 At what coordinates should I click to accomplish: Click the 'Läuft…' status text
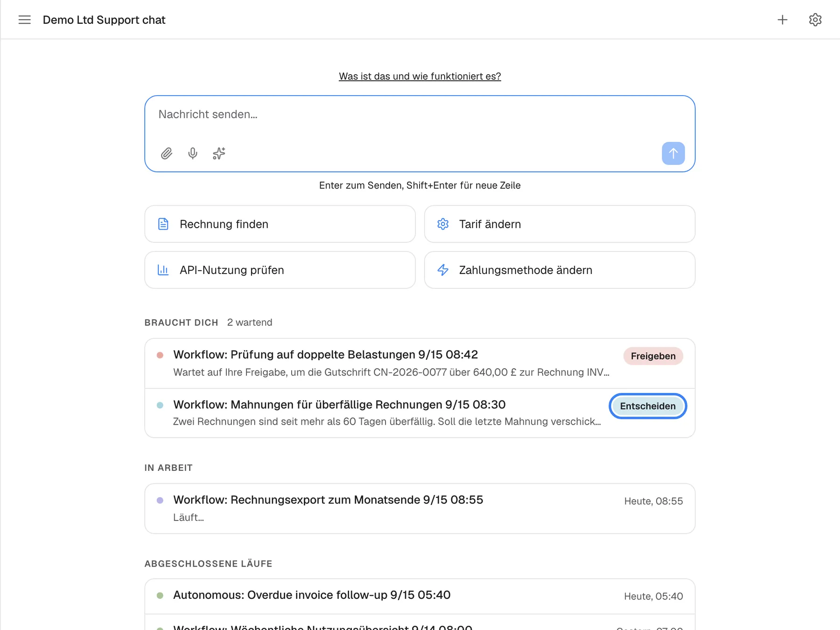pyautogui.click(x=189, y=517)
